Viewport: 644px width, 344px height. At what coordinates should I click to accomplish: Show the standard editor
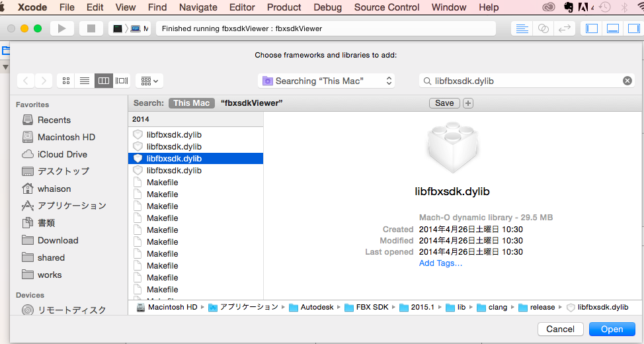[x=522, y=28]
